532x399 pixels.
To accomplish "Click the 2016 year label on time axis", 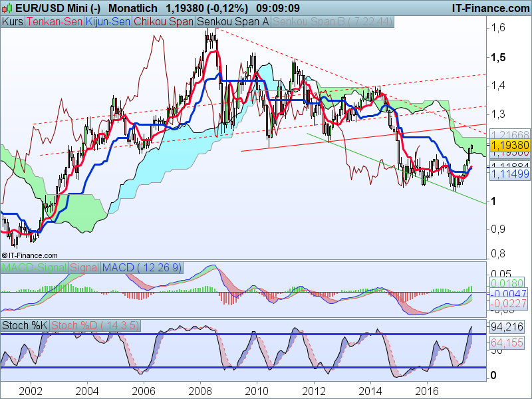I will point(427,391).
